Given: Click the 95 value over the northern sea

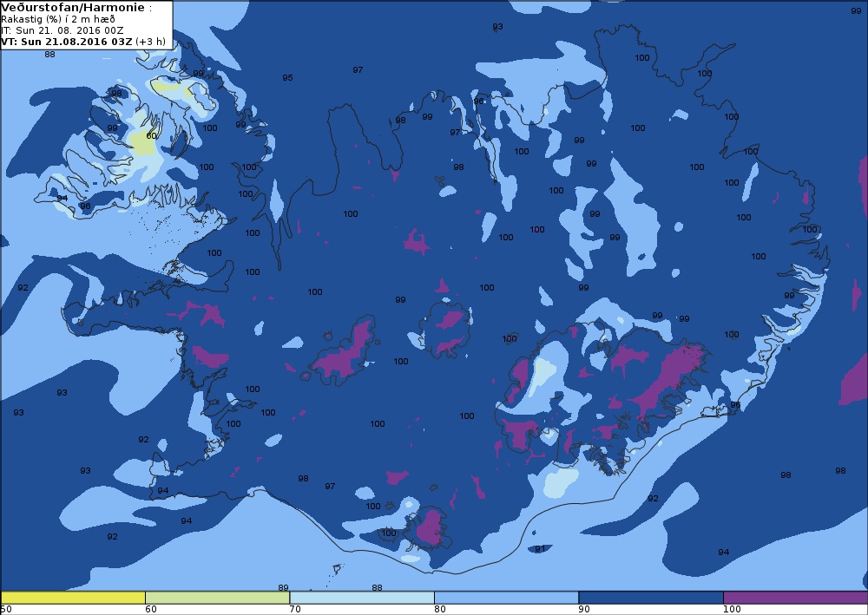Looking at the screenshot, I should pos(287,77).
